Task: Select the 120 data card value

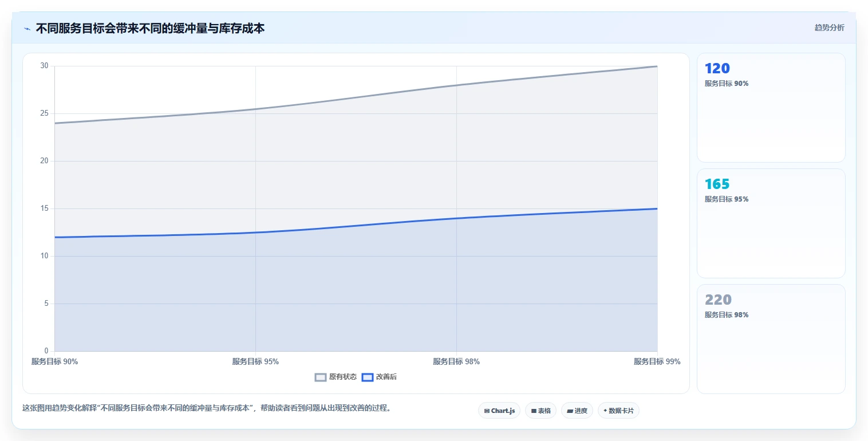Action: coord(717,69)
